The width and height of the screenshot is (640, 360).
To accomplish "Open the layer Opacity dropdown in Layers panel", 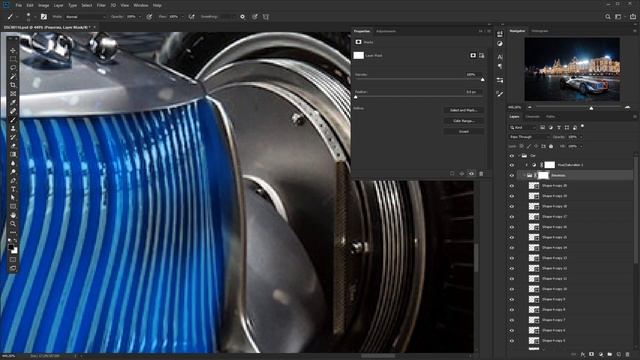I will point(581,137).
